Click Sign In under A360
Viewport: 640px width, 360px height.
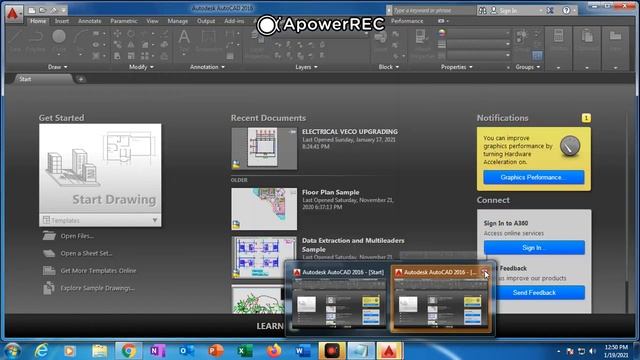tap(534, 248)
